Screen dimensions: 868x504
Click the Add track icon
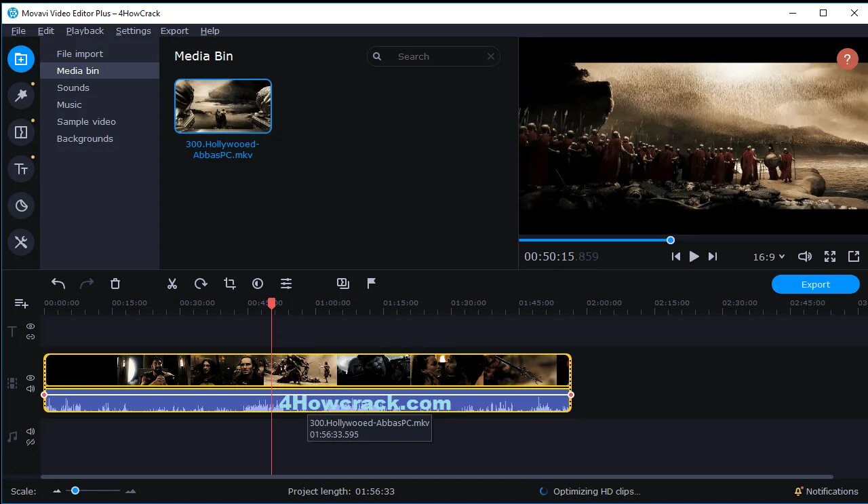click(x=22, y=303)
